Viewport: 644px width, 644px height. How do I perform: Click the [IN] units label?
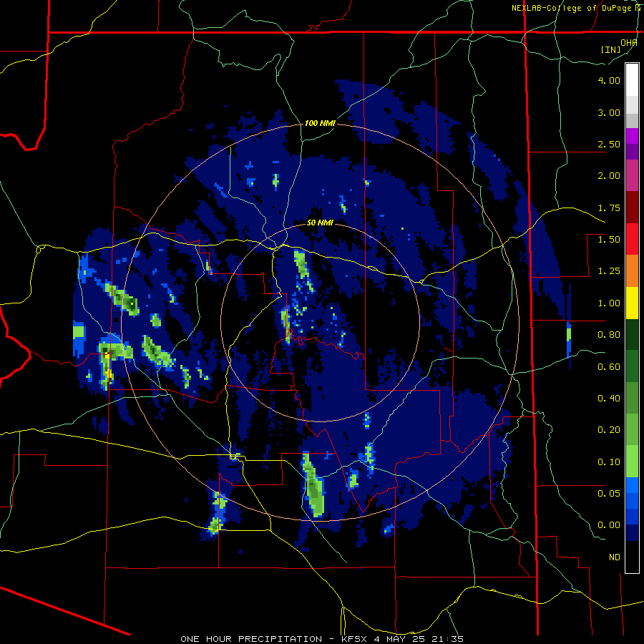click(x=611, y=49)
